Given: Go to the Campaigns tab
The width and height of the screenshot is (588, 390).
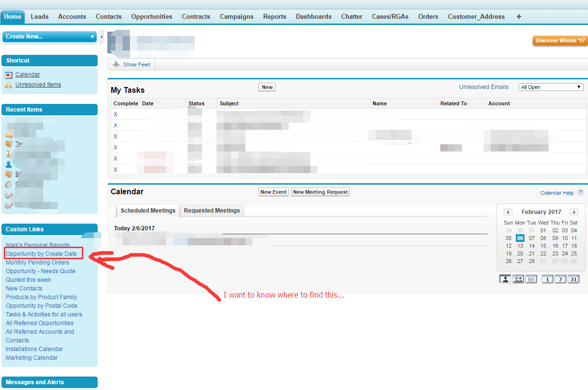Looking at the screenshot, I should pyautogui.click(x=237, y=16).
